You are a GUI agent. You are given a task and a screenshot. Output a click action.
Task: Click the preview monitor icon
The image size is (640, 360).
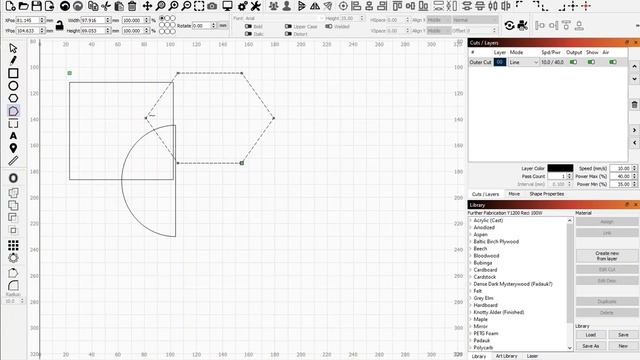[x=227, y=6]
